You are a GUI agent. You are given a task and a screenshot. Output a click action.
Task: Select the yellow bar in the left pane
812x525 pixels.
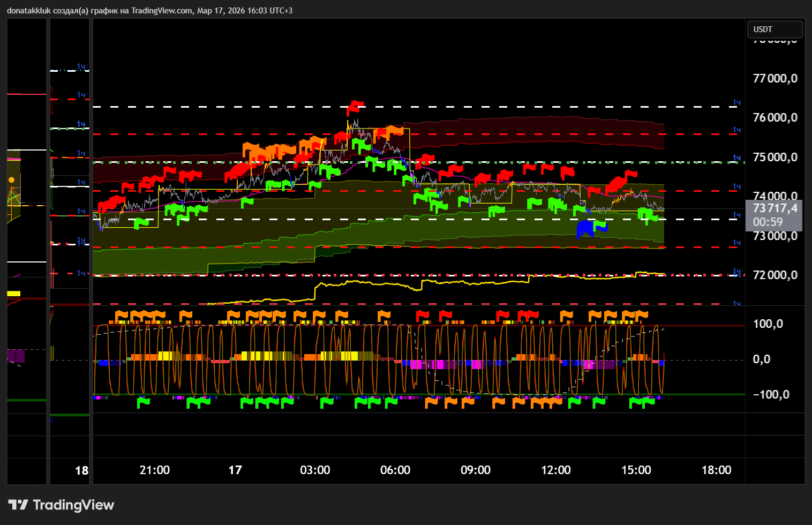tap(13, 294)
